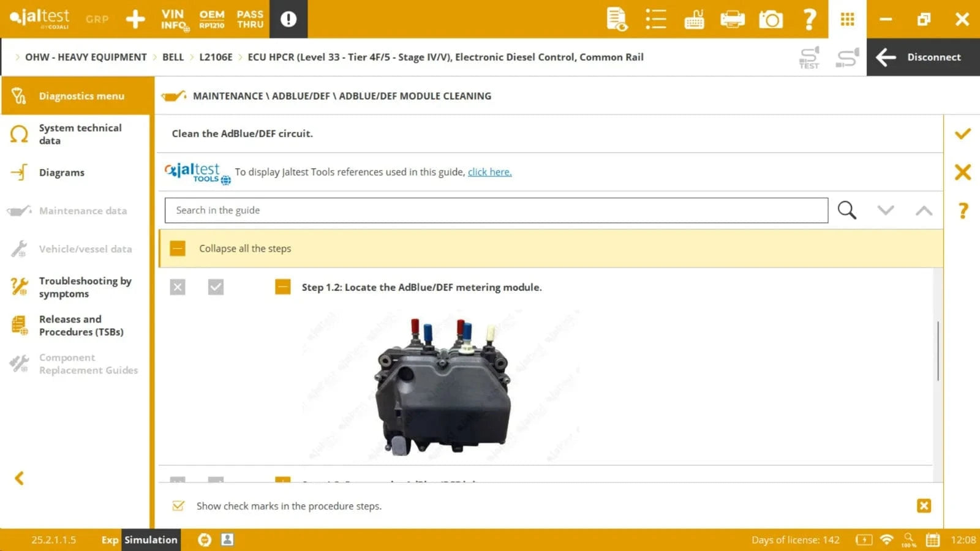Screen dimensions: 980x551
Task: Take a screenshot with the camera icon
Action: 771,20
